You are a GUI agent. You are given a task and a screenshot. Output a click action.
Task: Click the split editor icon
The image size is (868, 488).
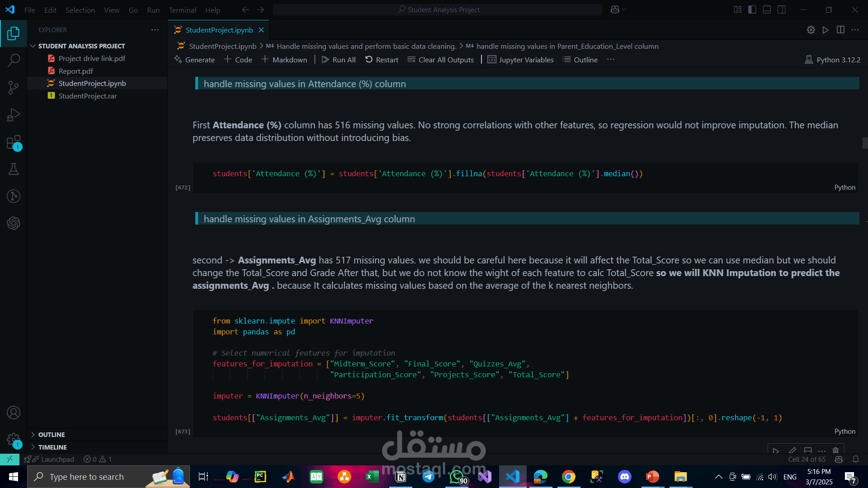[840, 30]
